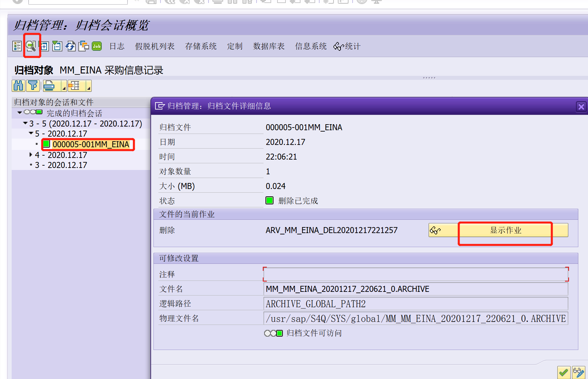Click the legend list icon in the toolbar
The height and width of the screenshot is (379, 588).
pyautogui.click(x=17, y=46)
